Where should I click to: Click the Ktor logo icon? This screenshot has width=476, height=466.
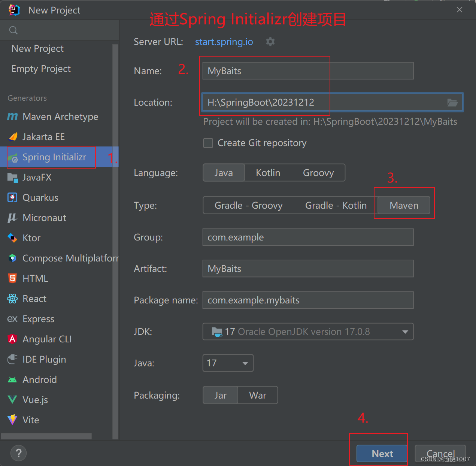click(x=13, y=238)
